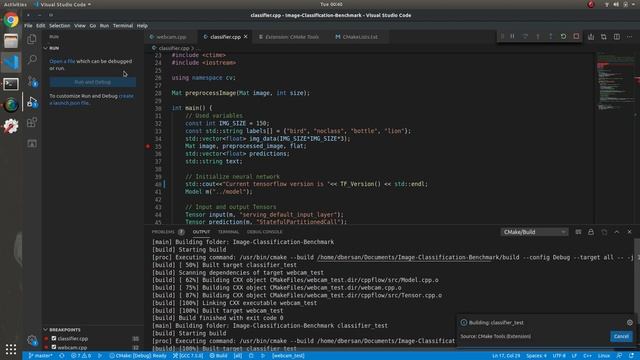
Task: Open Source Control view in activity bar
Action: click(32, 81)
